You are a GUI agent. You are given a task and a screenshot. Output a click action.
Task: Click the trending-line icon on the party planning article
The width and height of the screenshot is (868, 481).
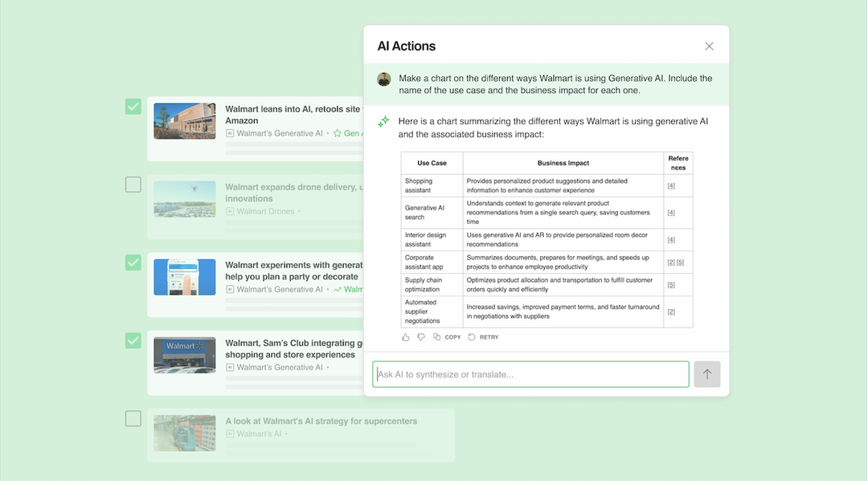pos(341,289)
